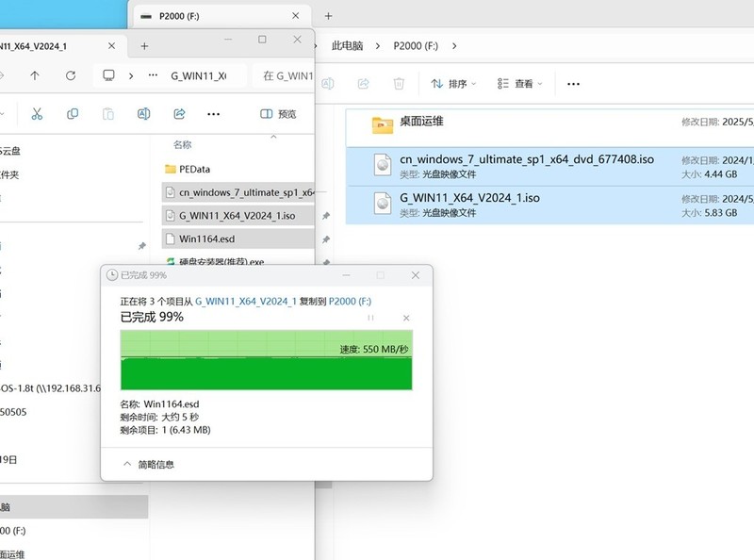Click the Paste icon in the toolbar
This screenshot has height=560, width=754.
[107, 113]
